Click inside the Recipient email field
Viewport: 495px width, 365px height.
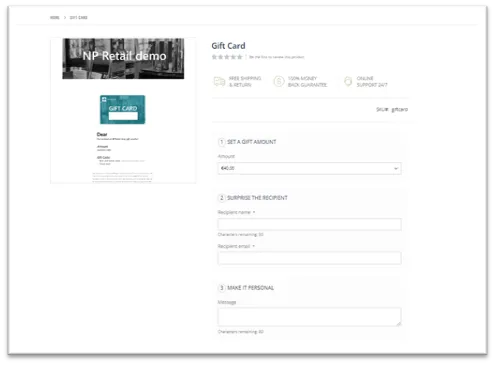point(309,258)
